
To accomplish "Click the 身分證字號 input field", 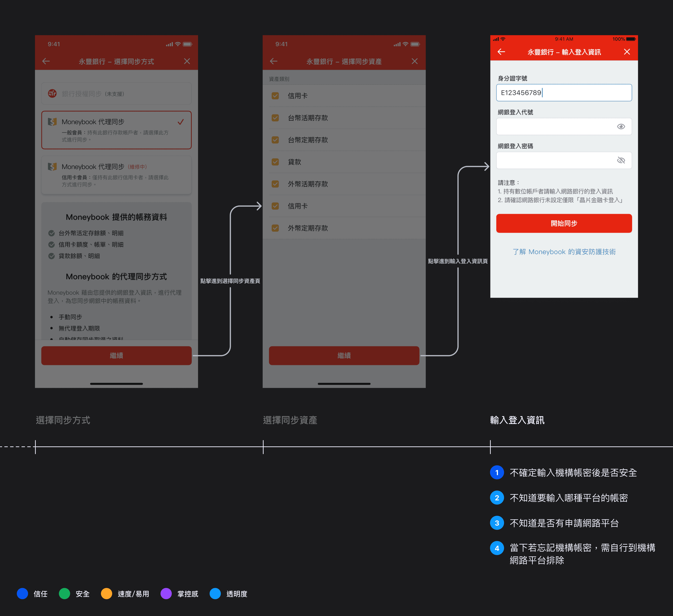I will [x=564, y=93].
